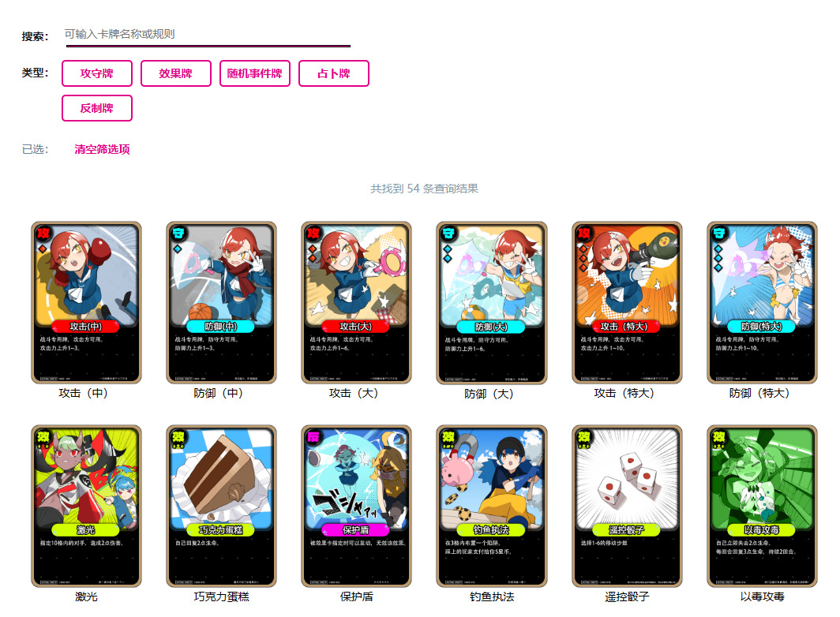Screen dimensions: 840x617
Task: Toggle the 随机事件牌 type filter
Action: (255, 73)
